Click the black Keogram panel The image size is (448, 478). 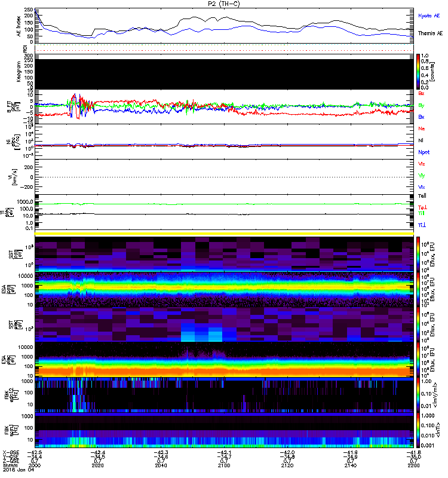(225, 74)
